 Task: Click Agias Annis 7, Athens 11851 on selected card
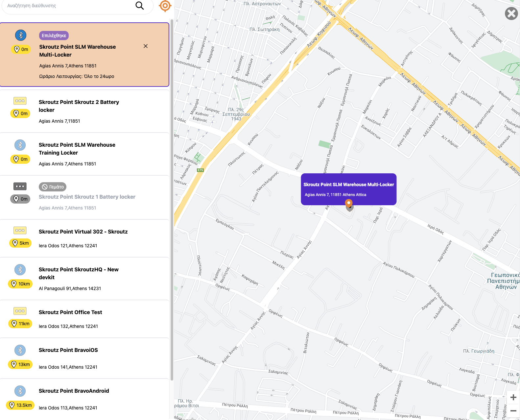coord(68,66)
